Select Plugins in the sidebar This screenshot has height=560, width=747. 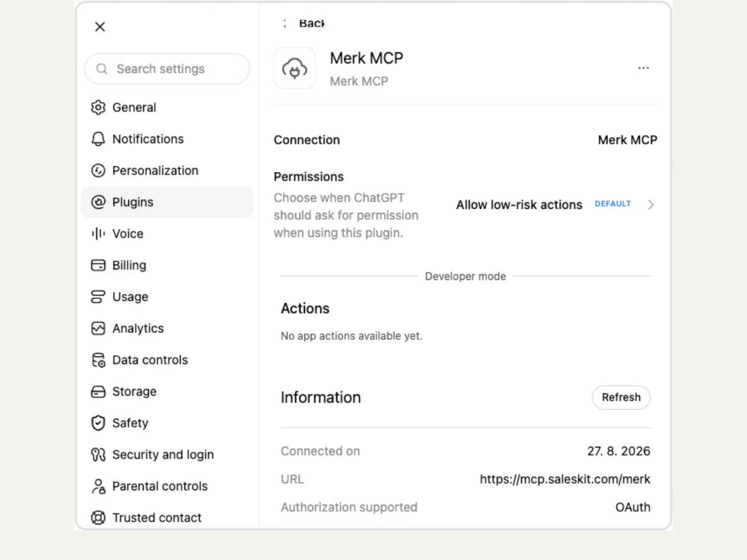pyautogui.click(x=167, y=202)
